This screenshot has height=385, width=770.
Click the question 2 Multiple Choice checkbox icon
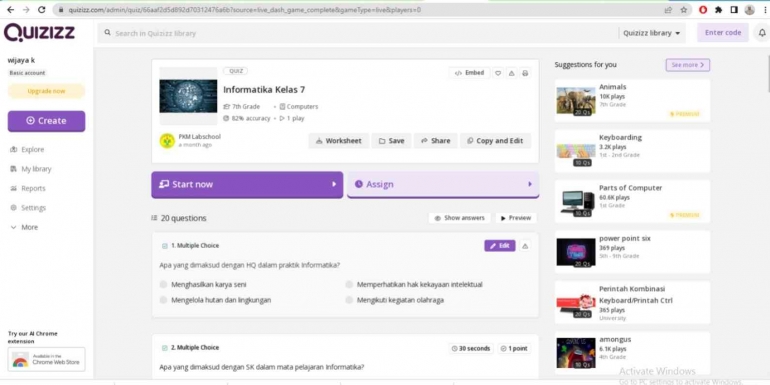pyautogui.click(x=165, y=348)
